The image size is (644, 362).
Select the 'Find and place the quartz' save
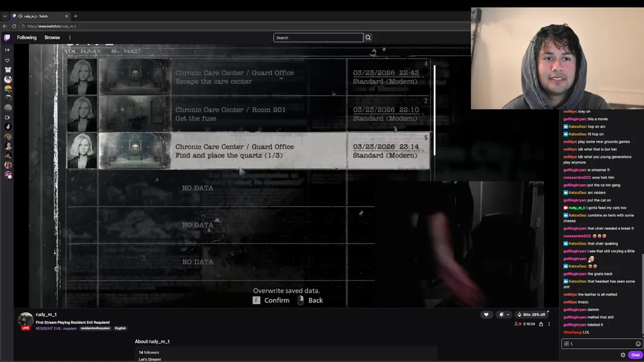point(249,151)
